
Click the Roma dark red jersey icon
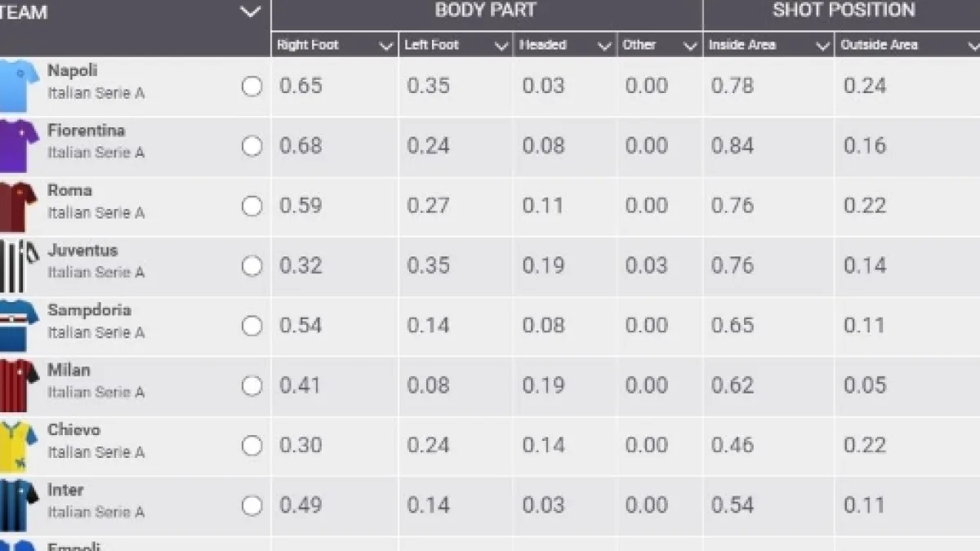point(18,206)
